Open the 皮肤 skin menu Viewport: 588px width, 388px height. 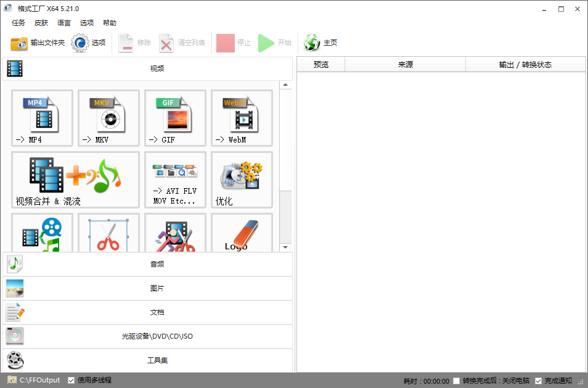pyautogui.click(x=41, y=23)
